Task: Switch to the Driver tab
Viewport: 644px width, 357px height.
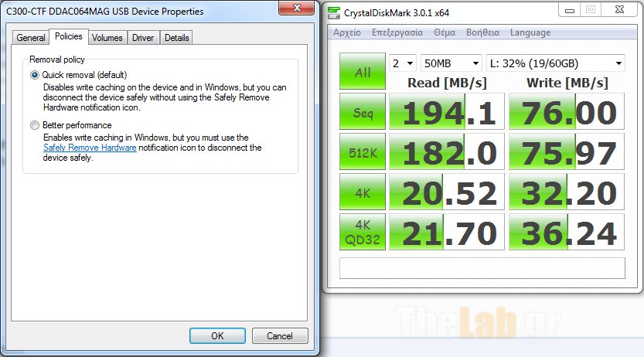Action: coord(143,38)
